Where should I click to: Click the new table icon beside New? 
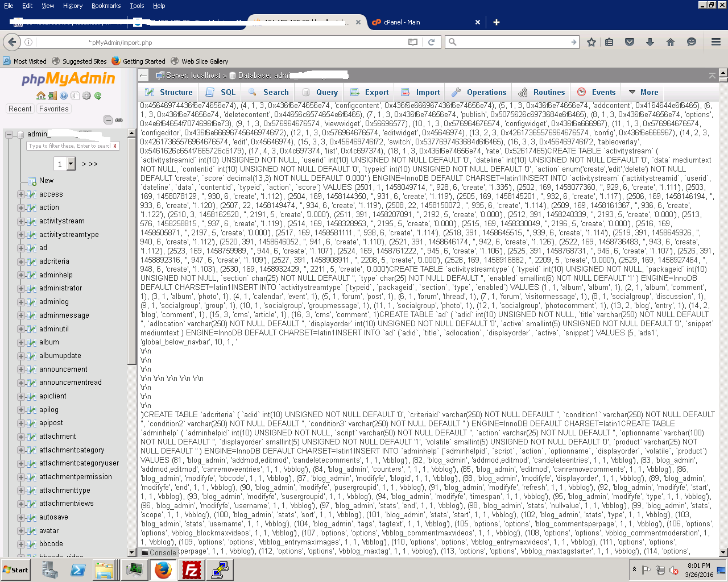(32, 181)
